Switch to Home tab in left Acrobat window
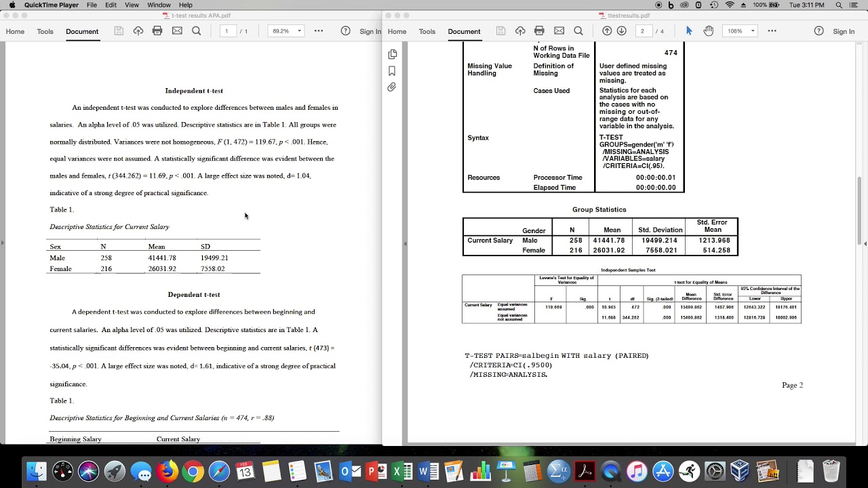Image resolution: width=868 pixels, height=488 pixels. tap(15, 31)
